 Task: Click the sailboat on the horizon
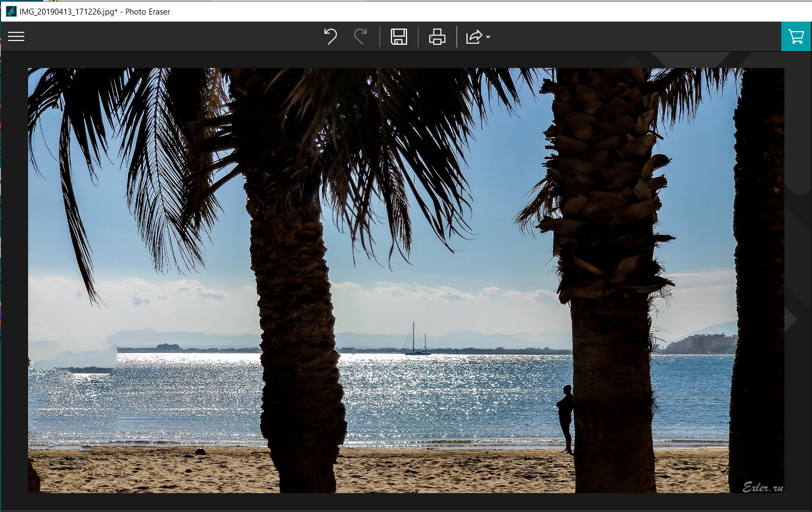pyautogui.click(x=416, y=341)
